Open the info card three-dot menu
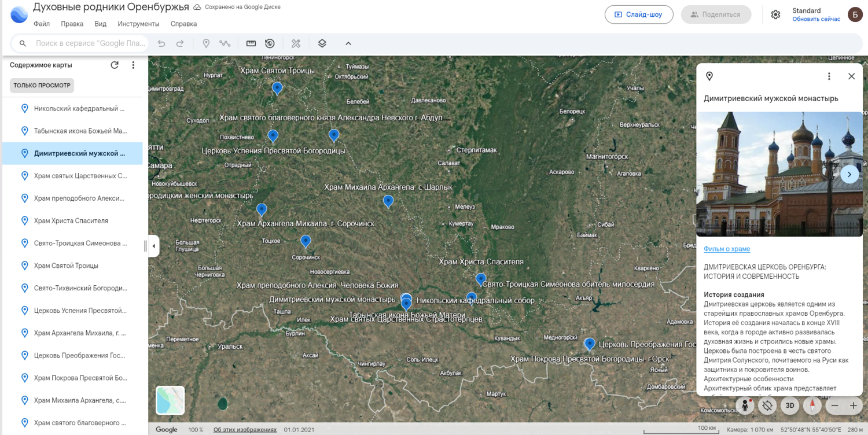Screen dimensions: 868x435 pos(829,76)
